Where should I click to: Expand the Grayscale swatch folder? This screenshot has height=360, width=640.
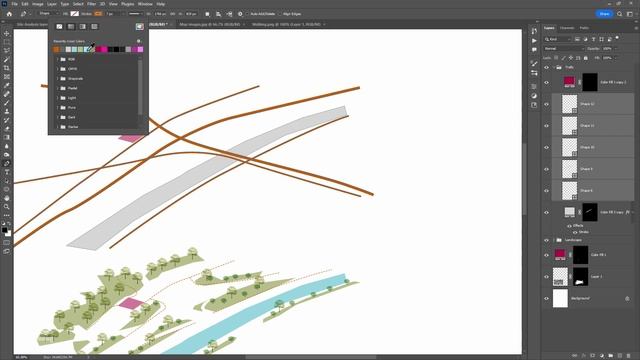point(58,78)
